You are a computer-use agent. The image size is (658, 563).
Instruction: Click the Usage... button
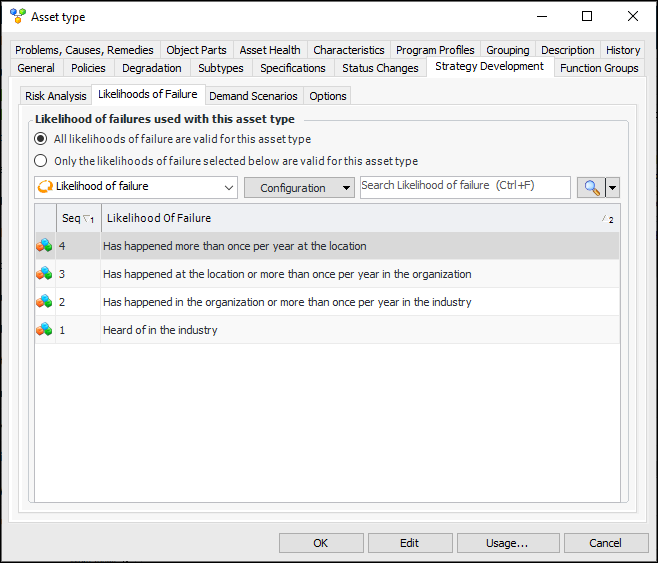(507, 543)
